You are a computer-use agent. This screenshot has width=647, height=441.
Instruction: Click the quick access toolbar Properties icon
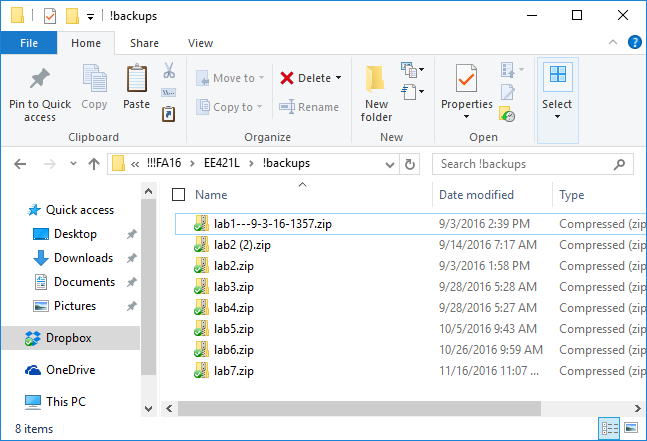coord(50,16)
